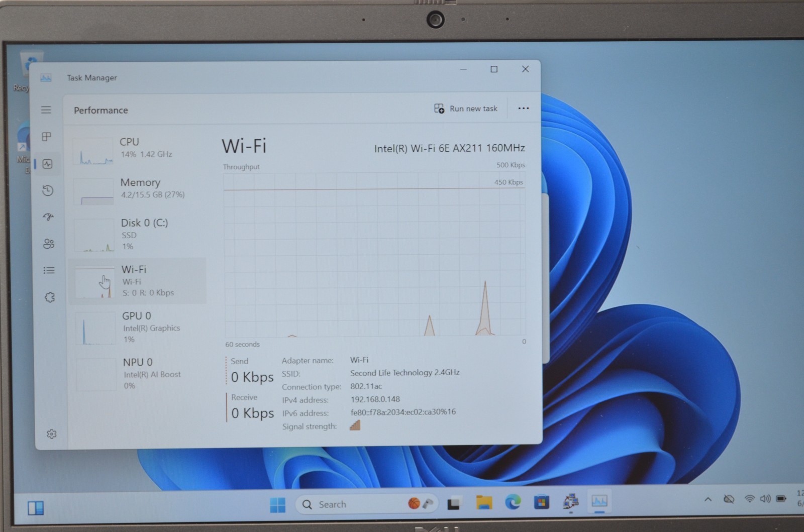Launch Microsoft Edge from the taskbar
This screenshot has height=532, width=804.
click(513, 502)
